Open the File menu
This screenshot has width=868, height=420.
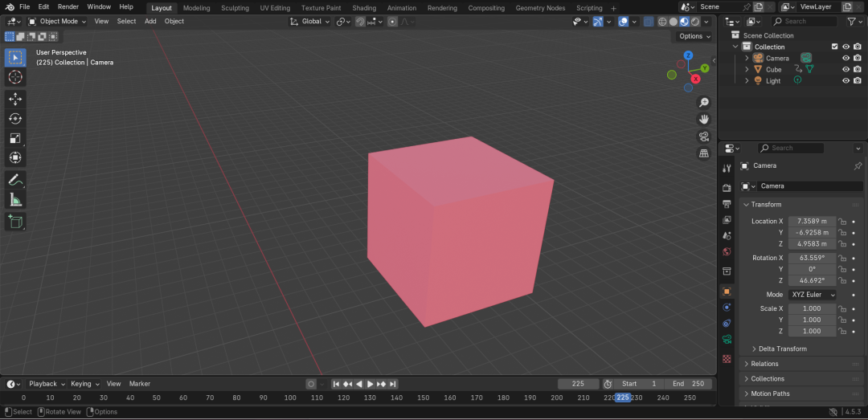(x=24, y=6)
